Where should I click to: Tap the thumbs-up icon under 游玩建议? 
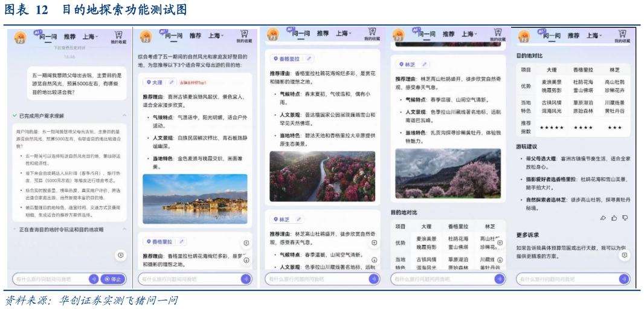(614, 218)
